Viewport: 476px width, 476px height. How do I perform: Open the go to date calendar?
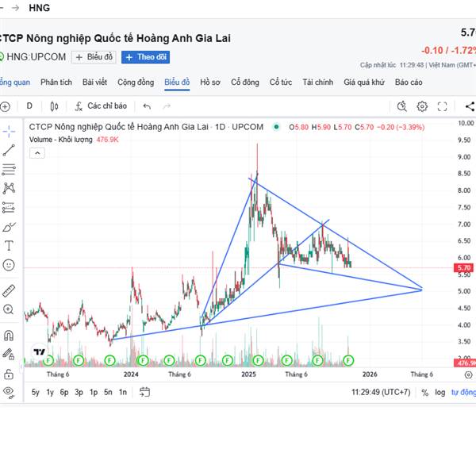[145, 392]
